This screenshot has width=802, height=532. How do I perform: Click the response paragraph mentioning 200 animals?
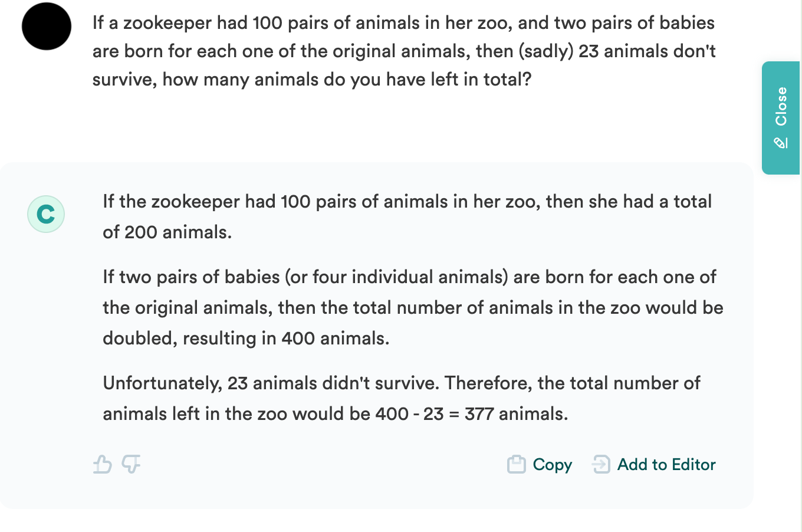pyautogui.click(x=407, y=216)
